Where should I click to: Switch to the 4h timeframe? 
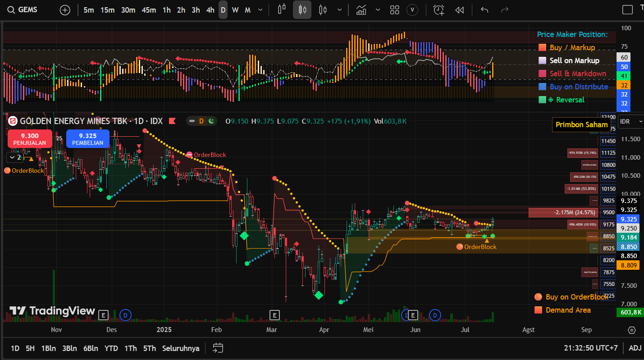[x=210, y=10]
